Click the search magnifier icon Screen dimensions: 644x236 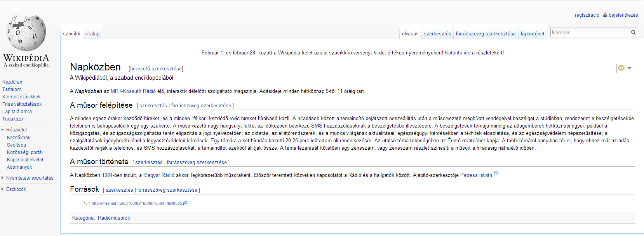click(x=633, y=33)
